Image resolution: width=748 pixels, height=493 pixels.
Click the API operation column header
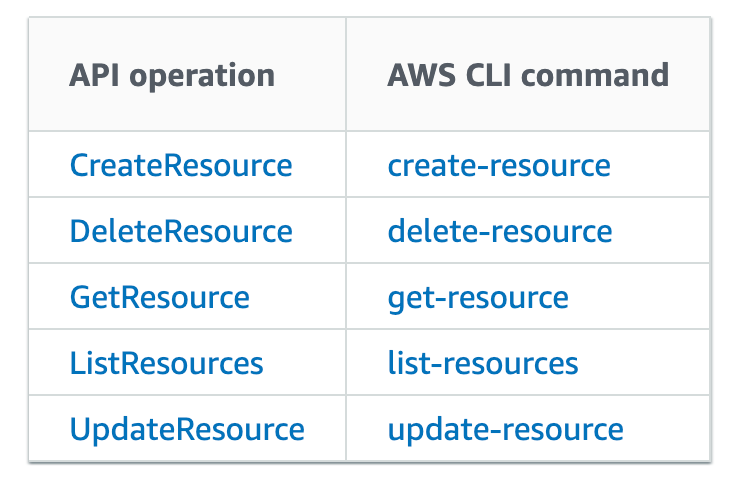coord(187,74)
